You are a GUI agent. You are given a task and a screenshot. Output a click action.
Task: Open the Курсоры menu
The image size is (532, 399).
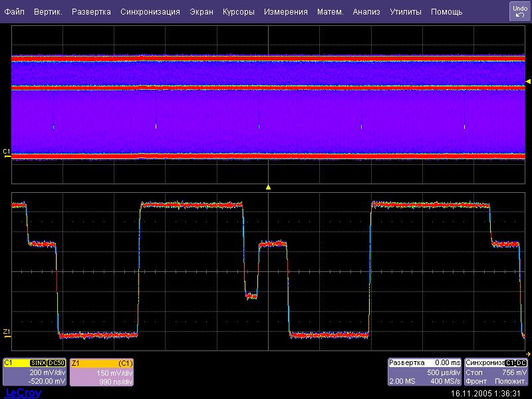(239, 12)
